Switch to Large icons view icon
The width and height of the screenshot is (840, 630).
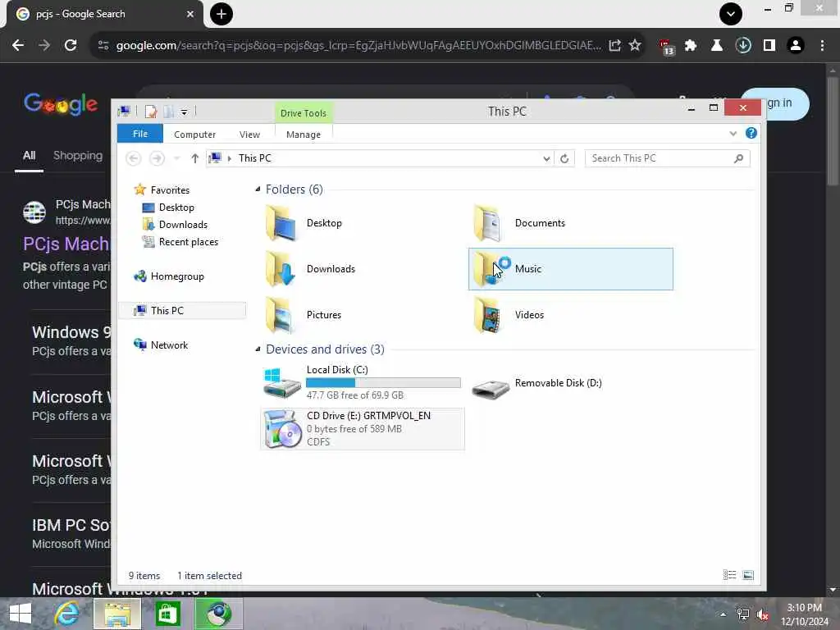[x=748, y=575]
